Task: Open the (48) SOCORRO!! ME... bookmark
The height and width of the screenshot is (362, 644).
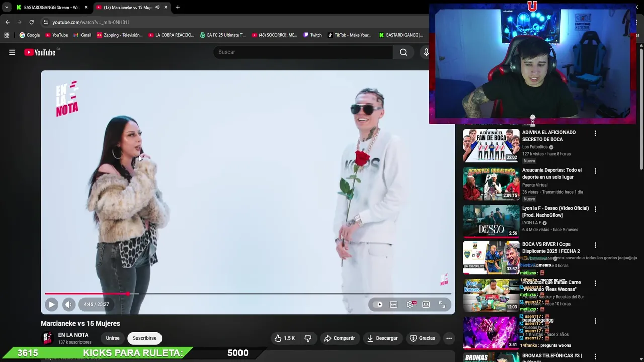Action: pyautogui.click(x=274, y=35)
